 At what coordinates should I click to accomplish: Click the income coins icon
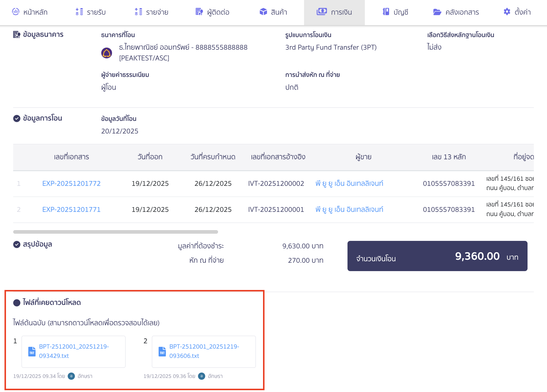pyautogui.click(x=79, y=12)
